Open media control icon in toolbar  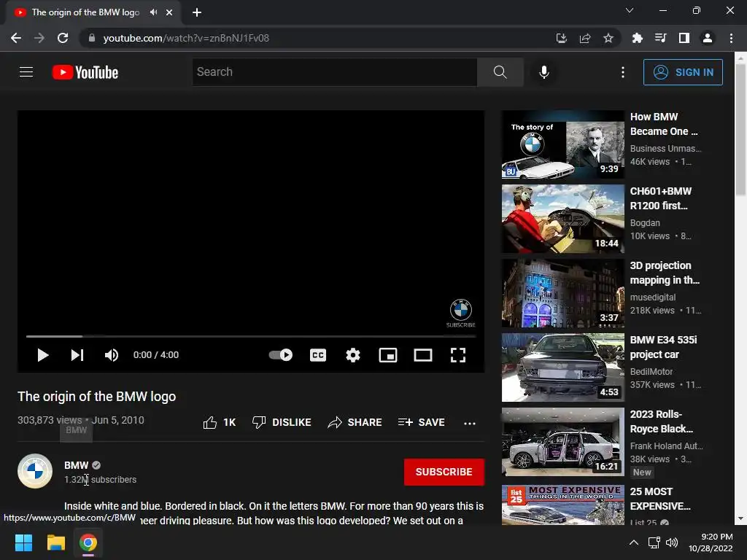[660, 38]
